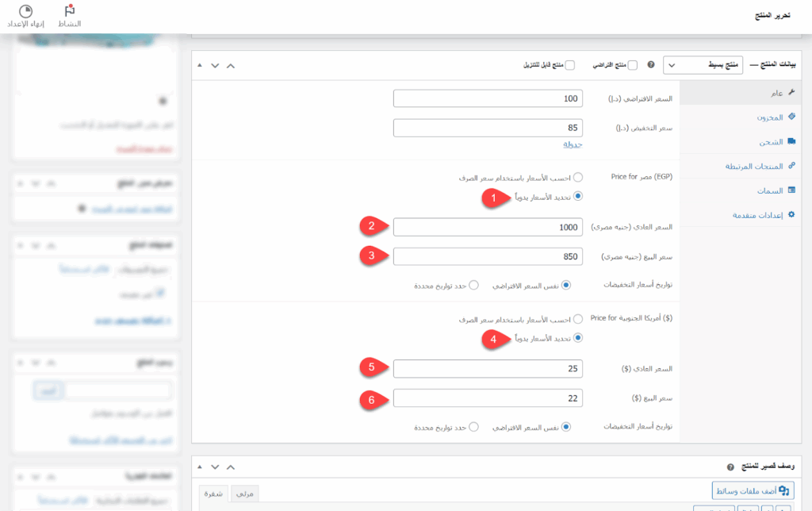The image size is (812, 511).
Task: Collapse the product data panel with triangle toggle
Action: (x=199, y=65)
